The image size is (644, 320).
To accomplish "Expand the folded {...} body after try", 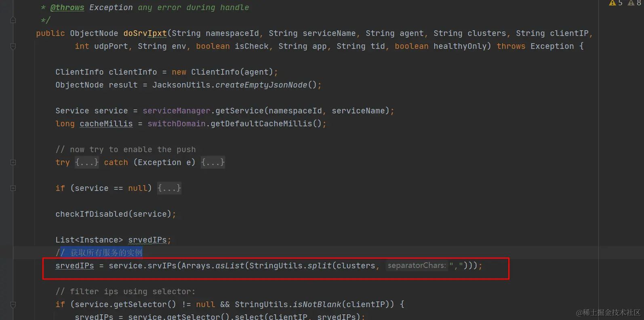I will (x=87, y=162).
